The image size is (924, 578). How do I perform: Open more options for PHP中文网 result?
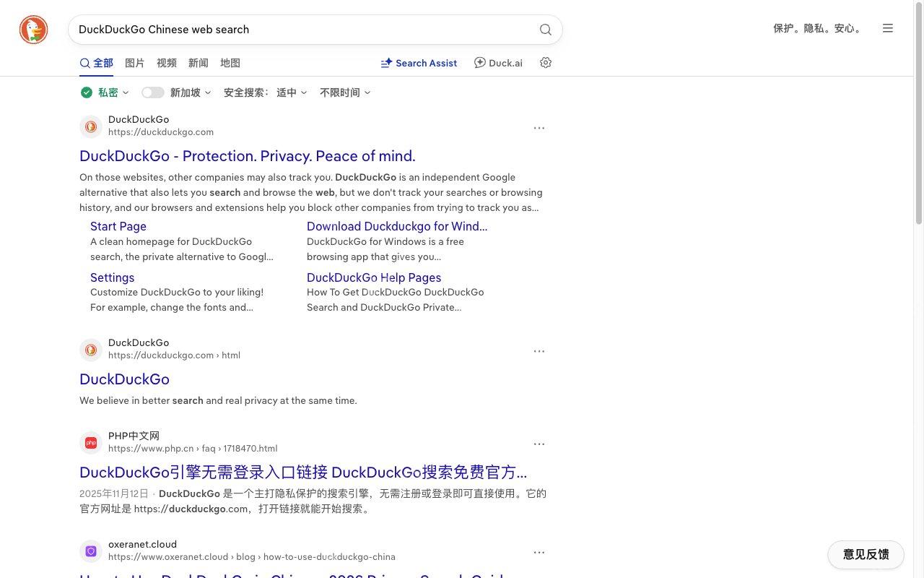coord(539,444)
